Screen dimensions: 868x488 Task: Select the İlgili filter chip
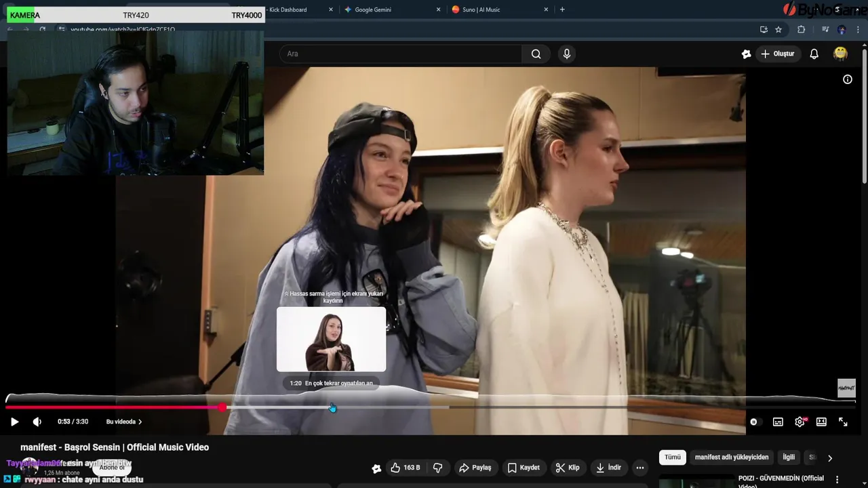(789, 457)
